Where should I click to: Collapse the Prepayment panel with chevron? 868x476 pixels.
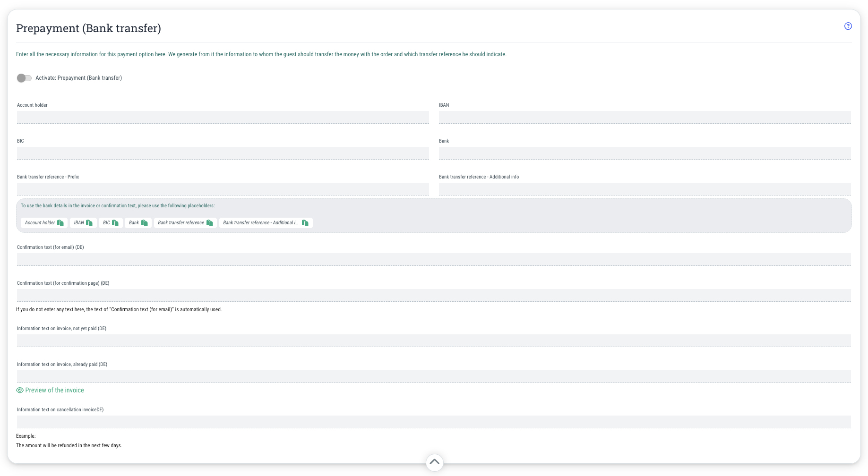pyautogui.click(x=434, y=462)
